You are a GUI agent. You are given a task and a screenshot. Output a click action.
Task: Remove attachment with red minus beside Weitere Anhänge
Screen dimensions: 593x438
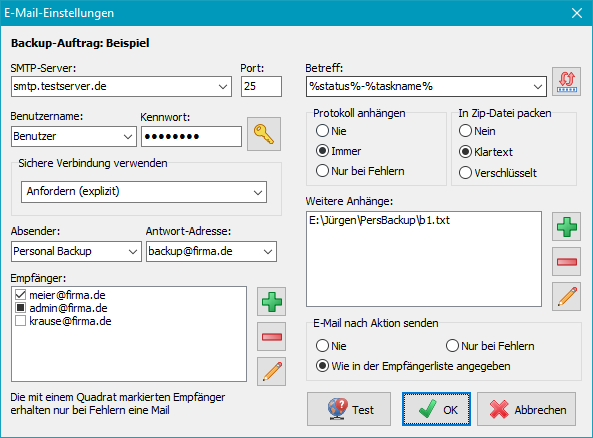[566, 262]
